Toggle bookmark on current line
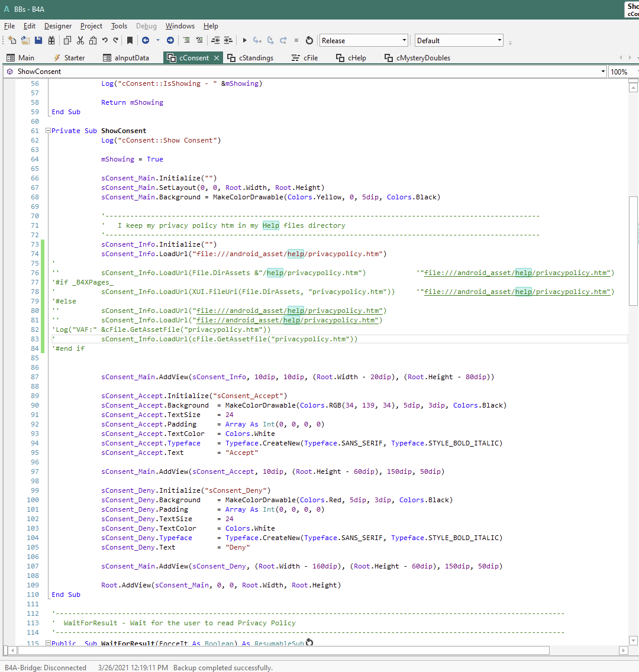The image size is (639, 672). pos(130,40)
